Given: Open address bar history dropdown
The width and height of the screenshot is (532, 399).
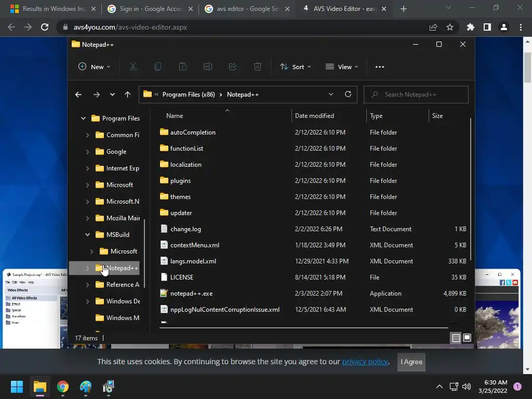Looking at the screenshot, I should 331,95.
